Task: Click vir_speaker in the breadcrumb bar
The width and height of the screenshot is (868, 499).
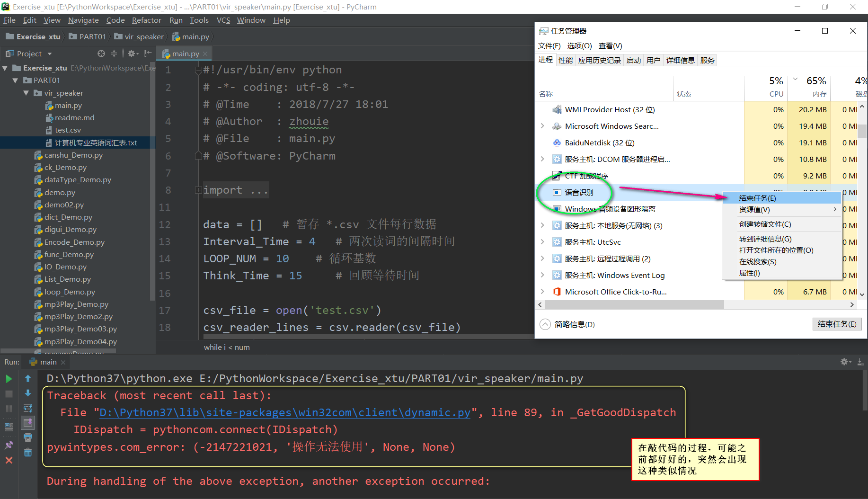Action: click(x=139, y=36)
